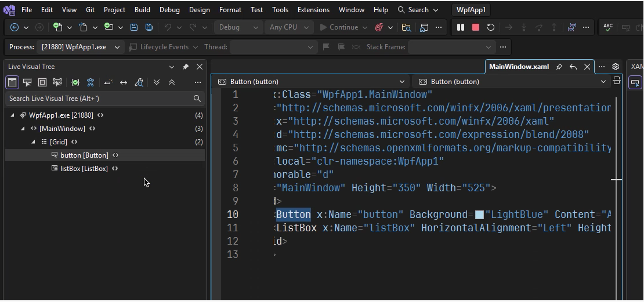Collapse the [MainWindow] tree node
This screenshot has height=302, width=644.
pos(23,129)
